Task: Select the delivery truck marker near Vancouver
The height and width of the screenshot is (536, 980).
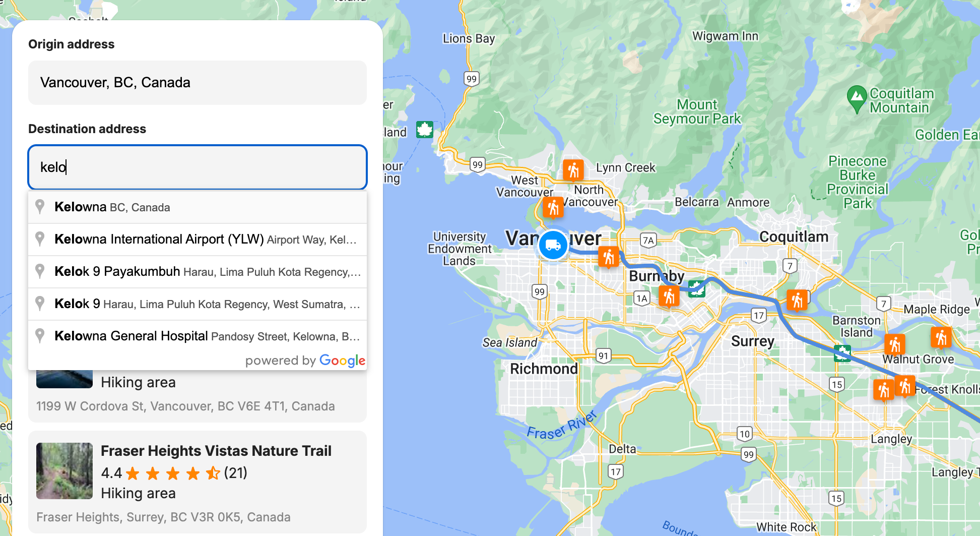Action: tap(553, 245)
